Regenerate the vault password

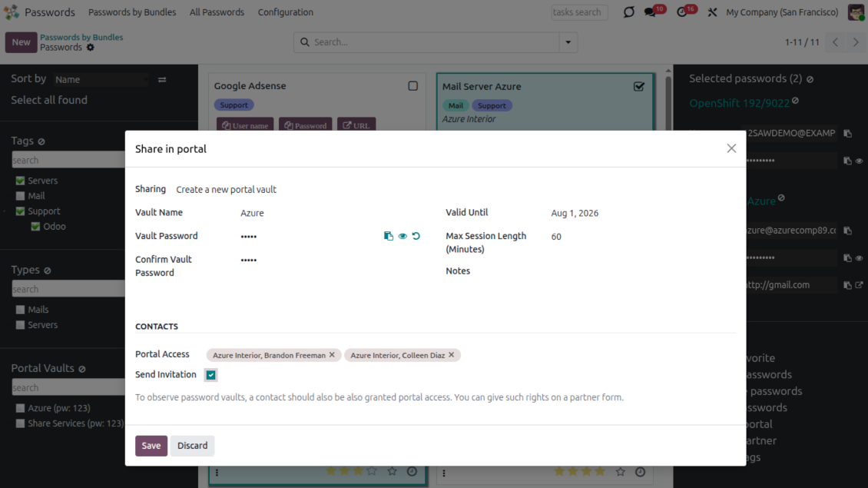click(416, 236)
